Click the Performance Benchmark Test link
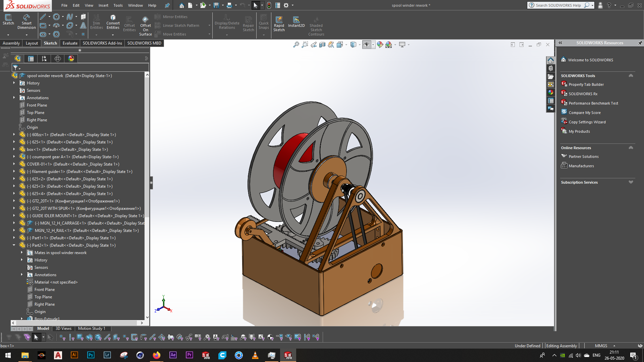The height and width of the screenshot is (362, 644). click(593, 103)
